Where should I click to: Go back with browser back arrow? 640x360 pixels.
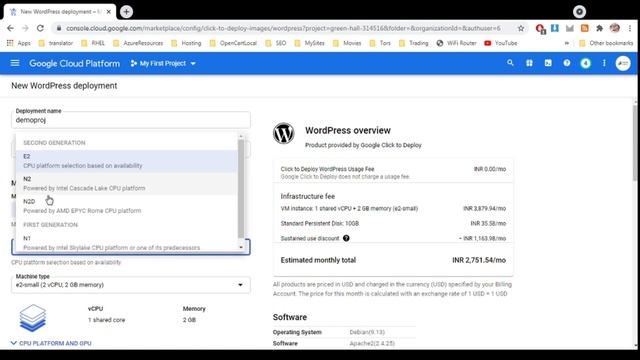click(x=10, y=28)
